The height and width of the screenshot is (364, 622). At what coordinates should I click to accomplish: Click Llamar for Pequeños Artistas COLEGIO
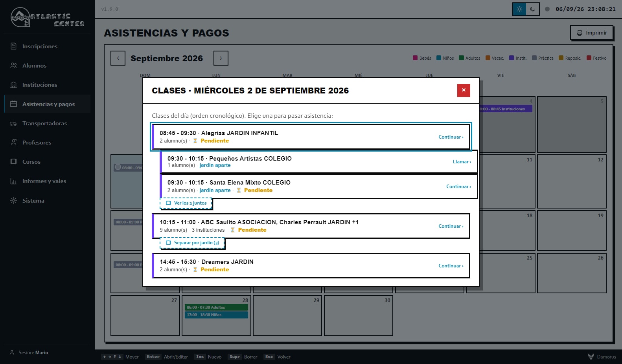(462, 162)
